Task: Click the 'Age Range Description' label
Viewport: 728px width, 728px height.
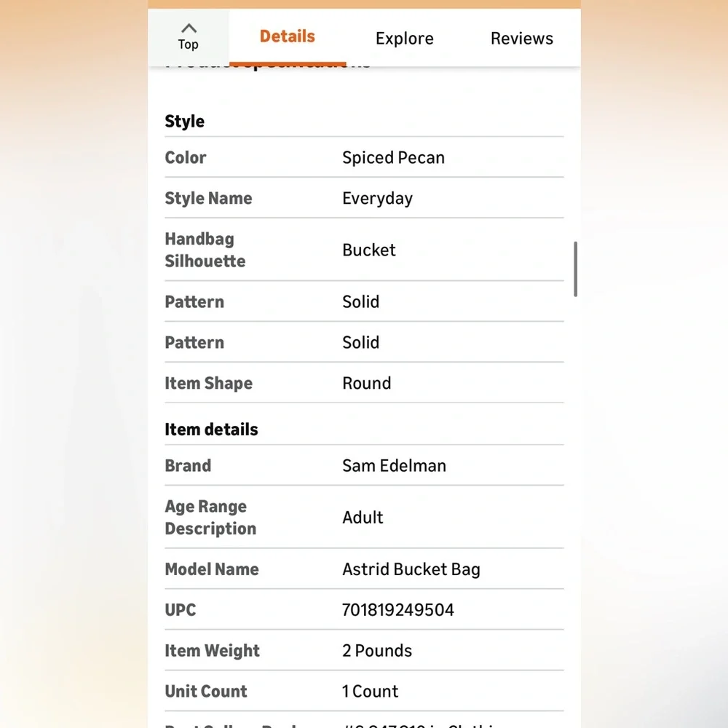Action: pos(210,518)
